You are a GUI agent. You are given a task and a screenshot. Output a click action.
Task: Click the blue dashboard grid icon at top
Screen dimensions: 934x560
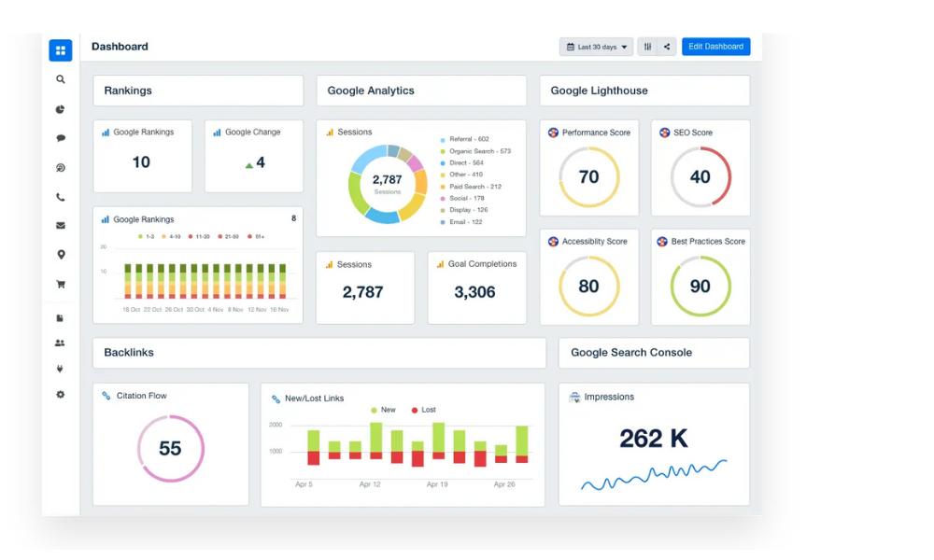(x=61, y=50)
